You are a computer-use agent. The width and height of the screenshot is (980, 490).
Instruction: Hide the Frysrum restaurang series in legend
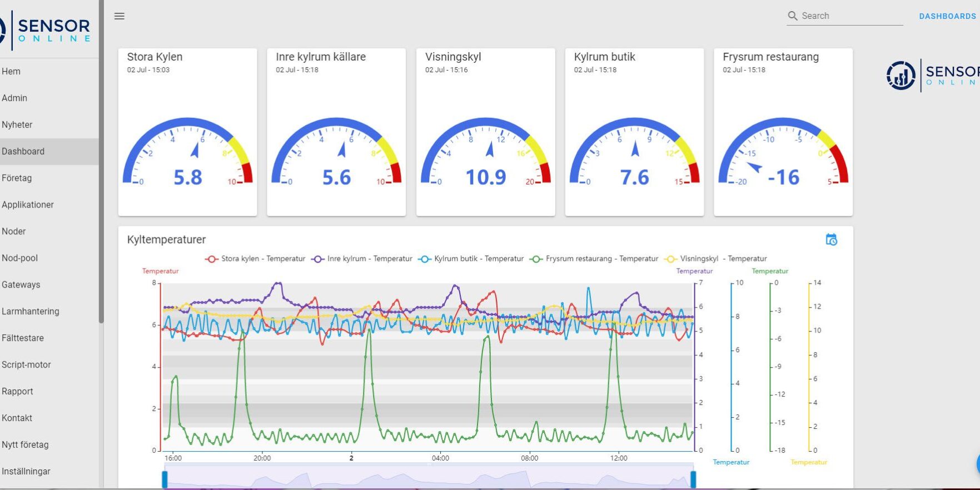594,259
